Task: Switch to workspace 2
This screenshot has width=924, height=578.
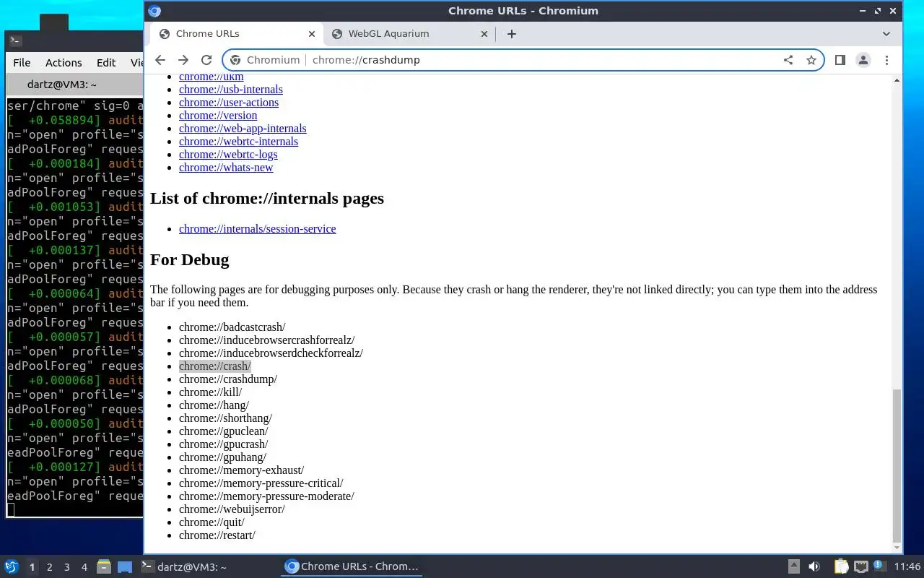Action: [49, 567]
